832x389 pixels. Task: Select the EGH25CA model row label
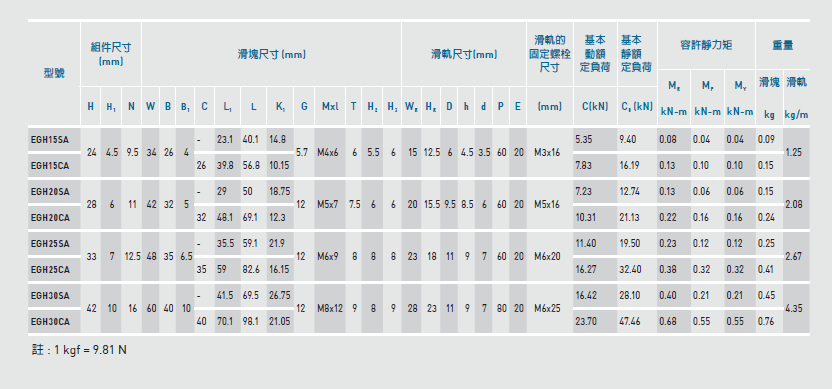(x=50, y=270)
